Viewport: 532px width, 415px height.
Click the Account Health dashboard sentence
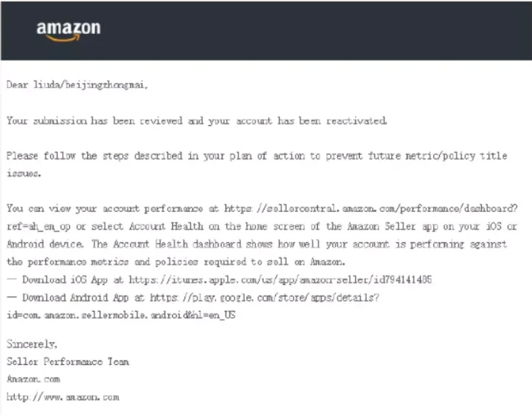(x=299, y=244)
